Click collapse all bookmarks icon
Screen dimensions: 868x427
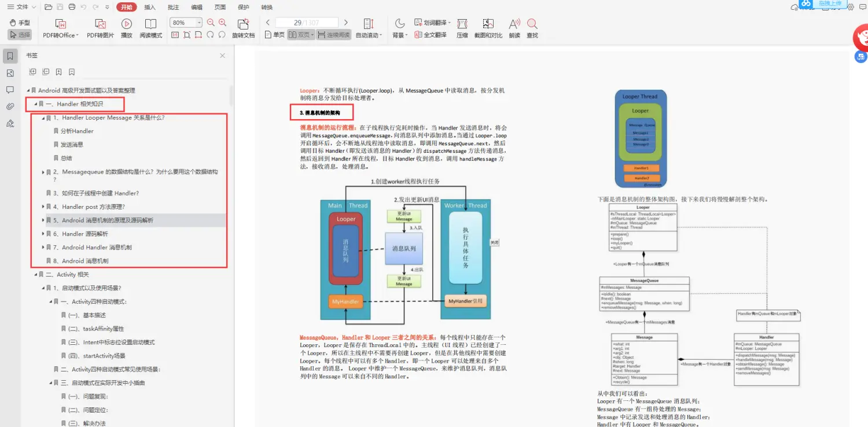[x=46, y=72]
